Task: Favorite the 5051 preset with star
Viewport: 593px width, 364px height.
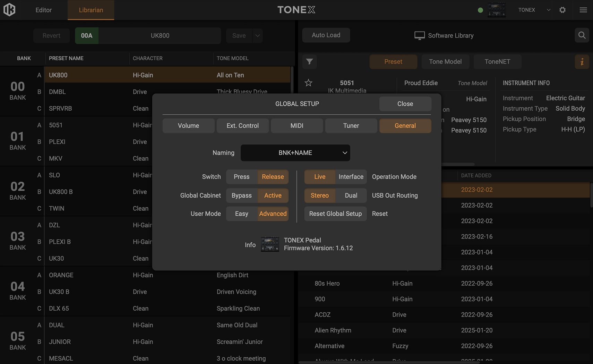Action: point(308,83)
